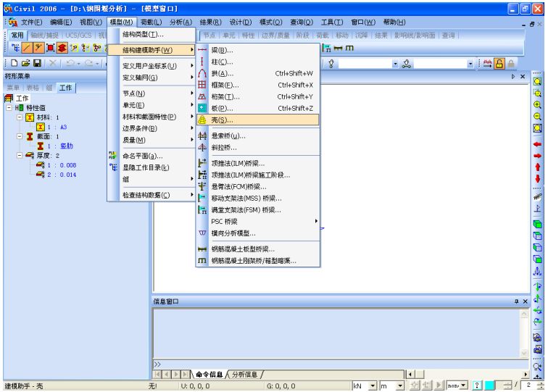
Task: Switch to the 分析信息 tab
Action: 245,374
